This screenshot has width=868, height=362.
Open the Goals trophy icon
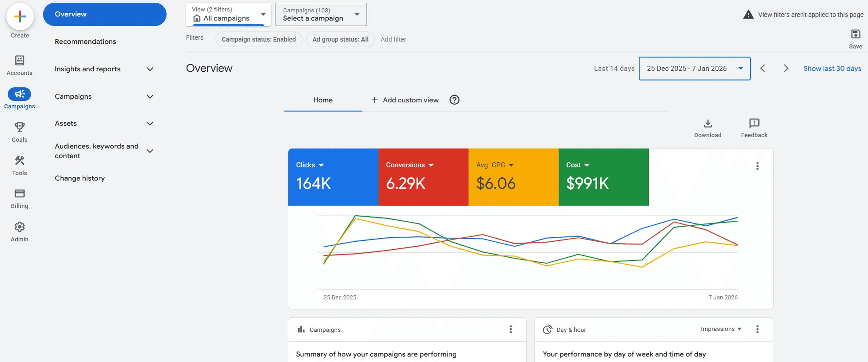(20, 127)
